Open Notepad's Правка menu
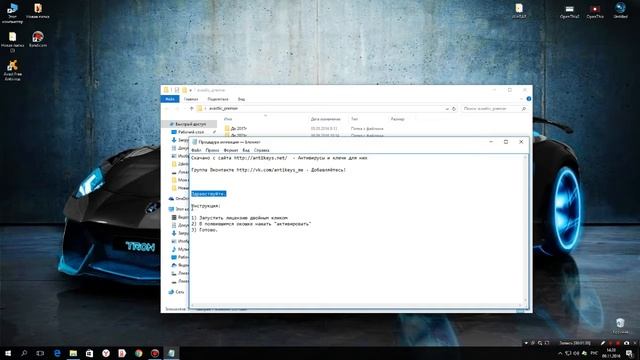This screenshot has height=360, width=640. (212, 150)
